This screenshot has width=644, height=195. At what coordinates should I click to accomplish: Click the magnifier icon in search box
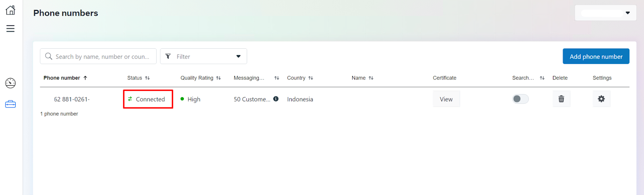point(49,56)
